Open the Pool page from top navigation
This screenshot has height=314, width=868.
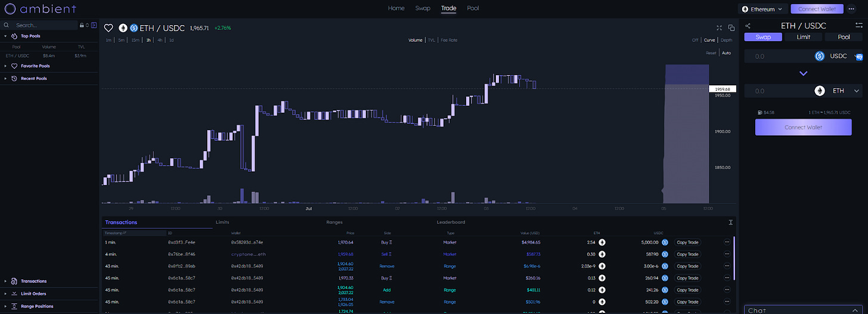473,8
